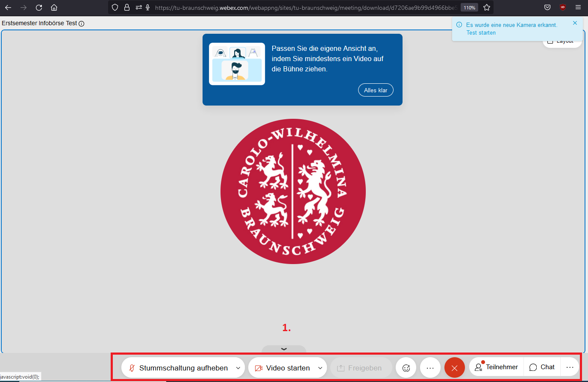The height and width of the screenshot is (382, 588).
Task: View site security padlock info
Action: point(127,7)
